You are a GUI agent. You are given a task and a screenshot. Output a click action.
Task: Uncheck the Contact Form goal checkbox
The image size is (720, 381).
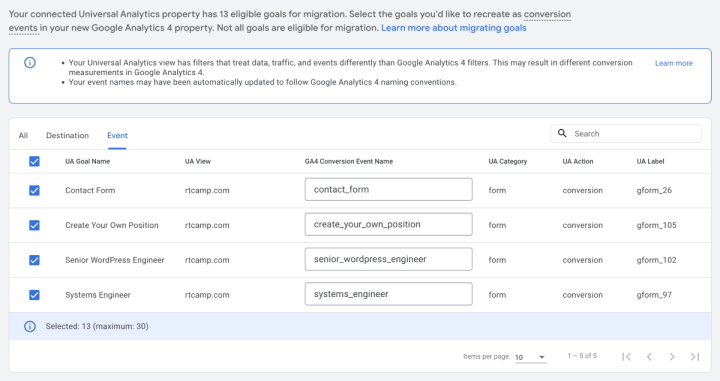34,190
